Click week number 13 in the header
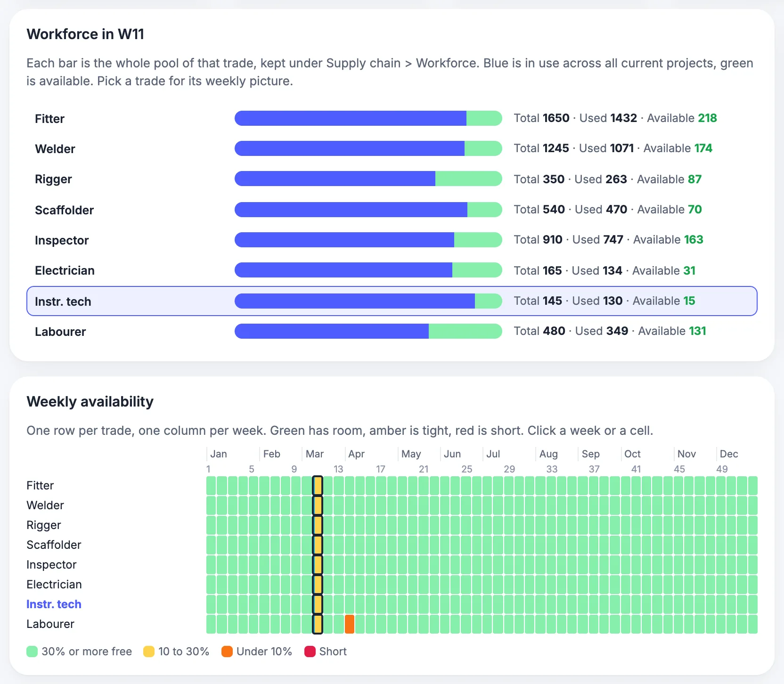 click(x=338, y=469)
